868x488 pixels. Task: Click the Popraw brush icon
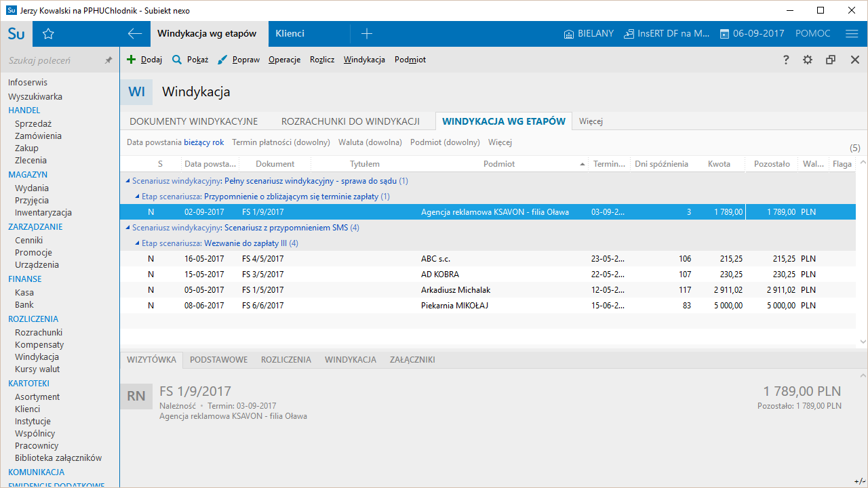point(222,60)
